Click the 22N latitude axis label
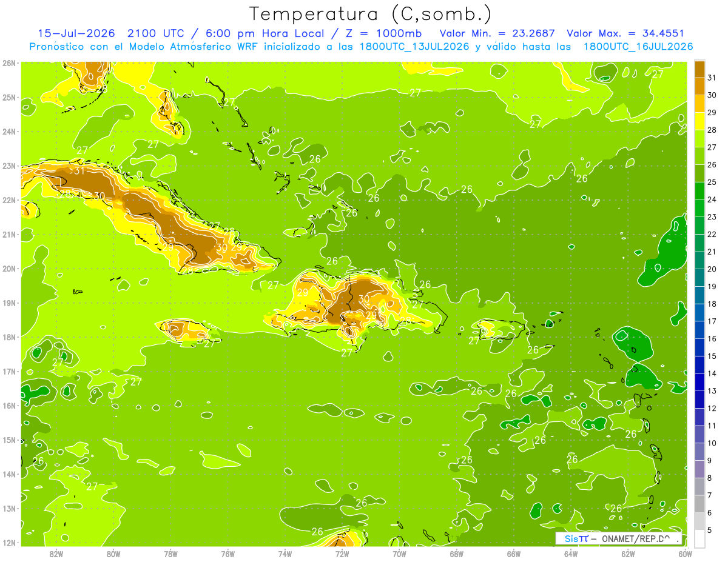Image resolution: width=728 pixels, height=562 pixels. pos(9,200)
